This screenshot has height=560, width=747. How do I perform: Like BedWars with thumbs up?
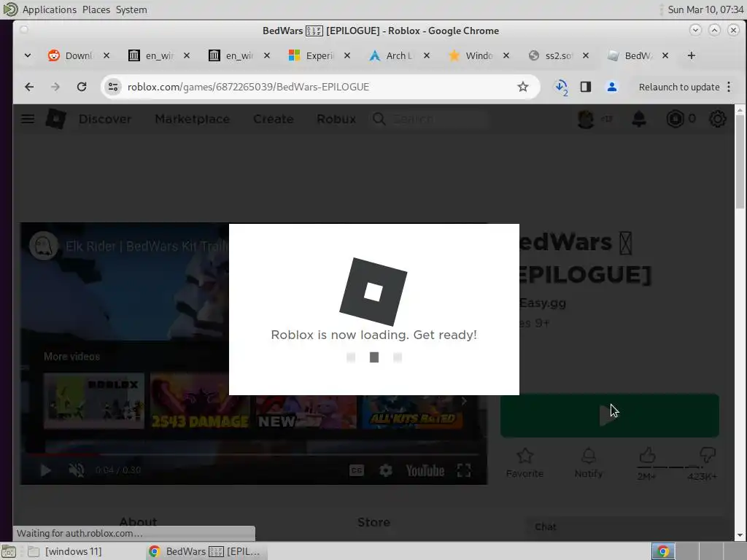(x=647, y=456)
